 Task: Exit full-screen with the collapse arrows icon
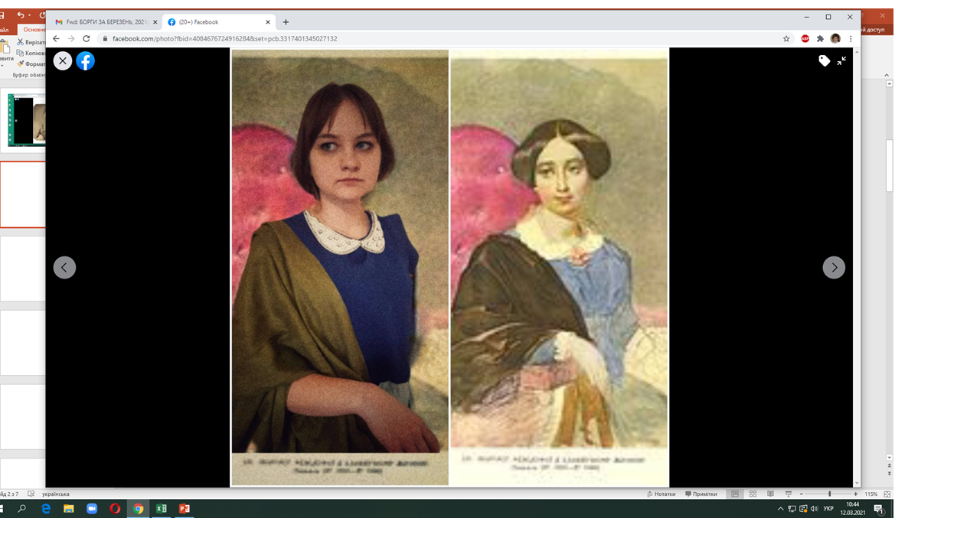tap(841, 61)
